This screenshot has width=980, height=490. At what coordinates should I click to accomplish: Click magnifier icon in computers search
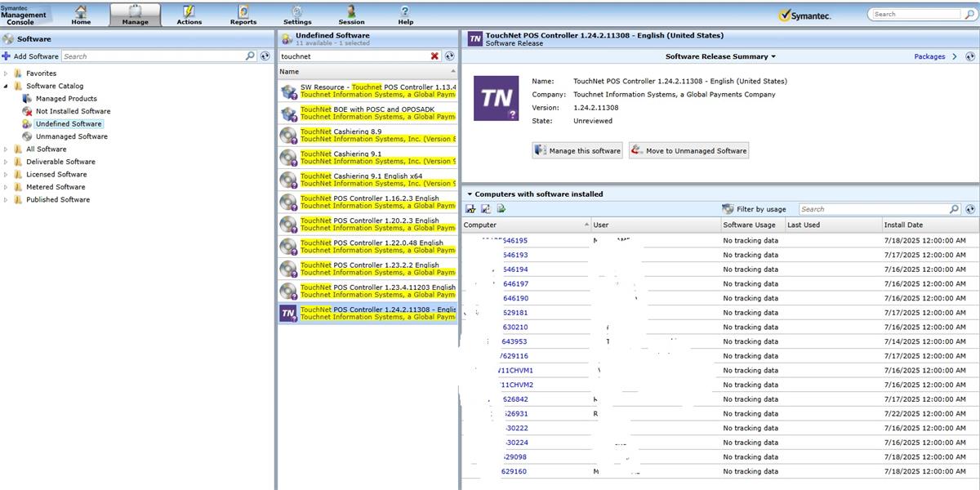tap(955, 209)
